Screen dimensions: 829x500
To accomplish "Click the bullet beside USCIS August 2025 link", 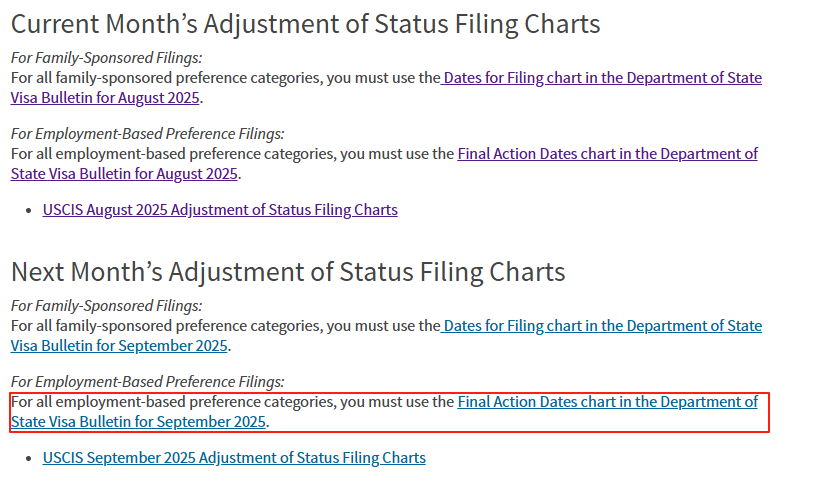I will [x=29, y=210].
